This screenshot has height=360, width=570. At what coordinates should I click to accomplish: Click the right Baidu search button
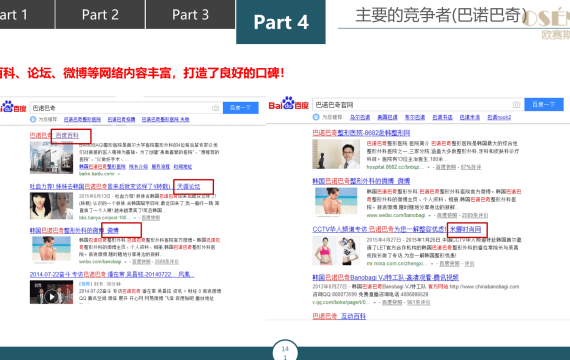[543, 104]
